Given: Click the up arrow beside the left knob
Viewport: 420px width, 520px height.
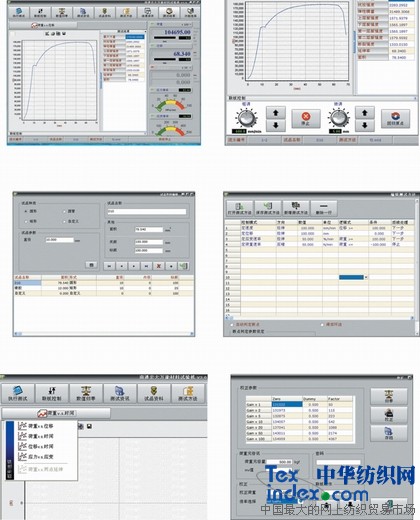Looking at the screenshot, I should (276, 113).
